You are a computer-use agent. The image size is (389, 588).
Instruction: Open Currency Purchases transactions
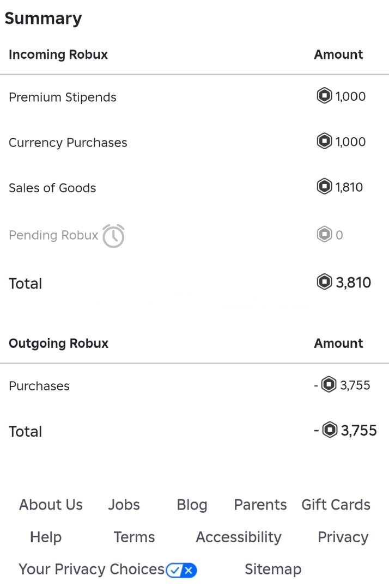click(x=68, y=143)
